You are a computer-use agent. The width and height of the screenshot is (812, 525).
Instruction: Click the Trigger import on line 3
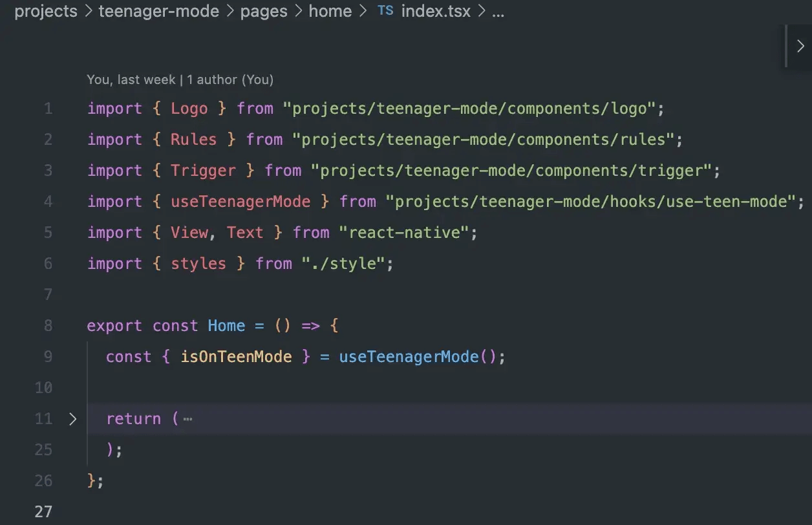pyautogui.click(x=203, y=171)
